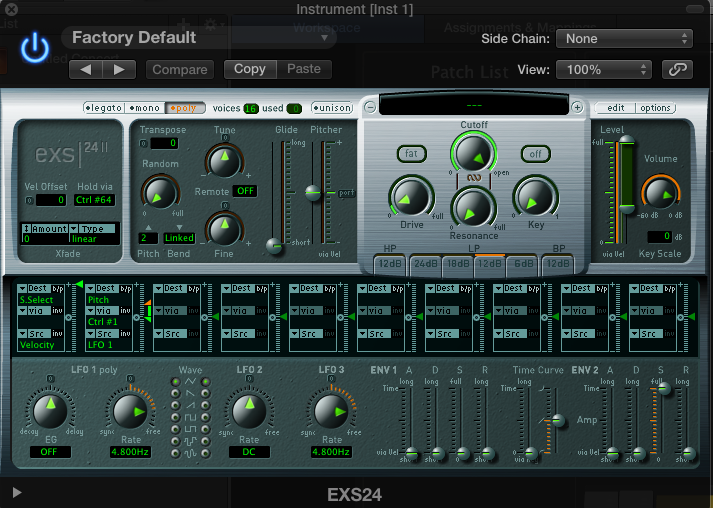Go to next preset arrow
Viewport: 713px width, 508px height.
pos(119,70)
